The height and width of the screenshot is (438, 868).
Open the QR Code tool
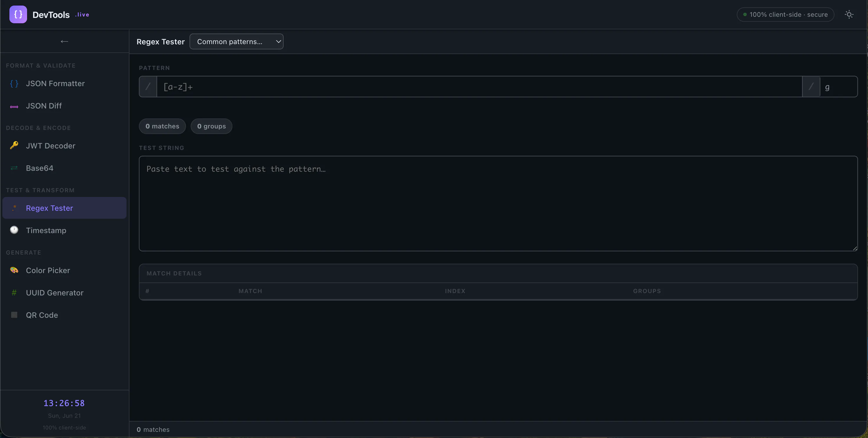(x=64, y=315)
